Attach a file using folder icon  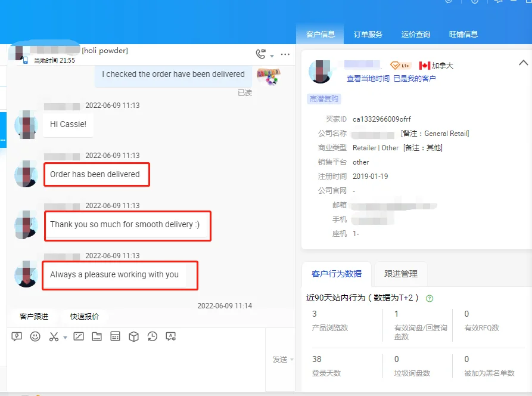click(x=97, y=336)
